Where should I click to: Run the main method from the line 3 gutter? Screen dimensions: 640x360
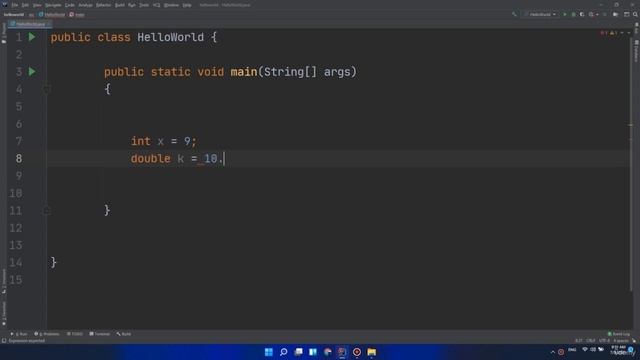(x=32, y=72)
